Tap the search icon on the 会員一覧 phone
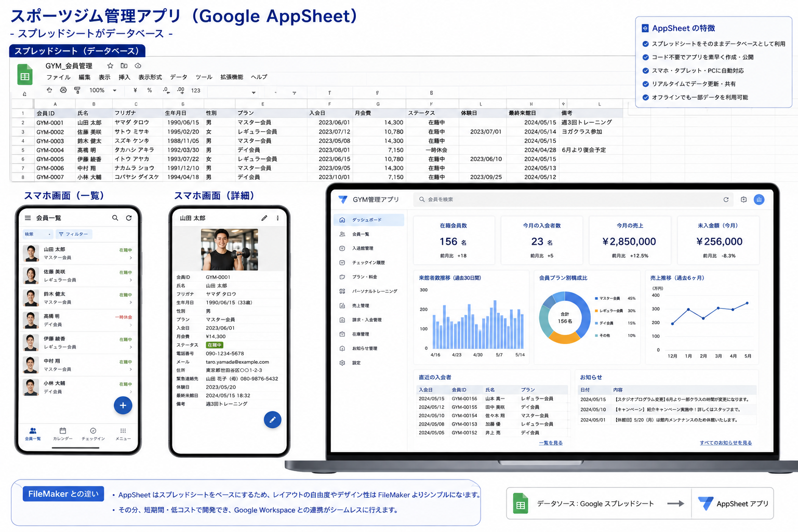 point(115,218)
